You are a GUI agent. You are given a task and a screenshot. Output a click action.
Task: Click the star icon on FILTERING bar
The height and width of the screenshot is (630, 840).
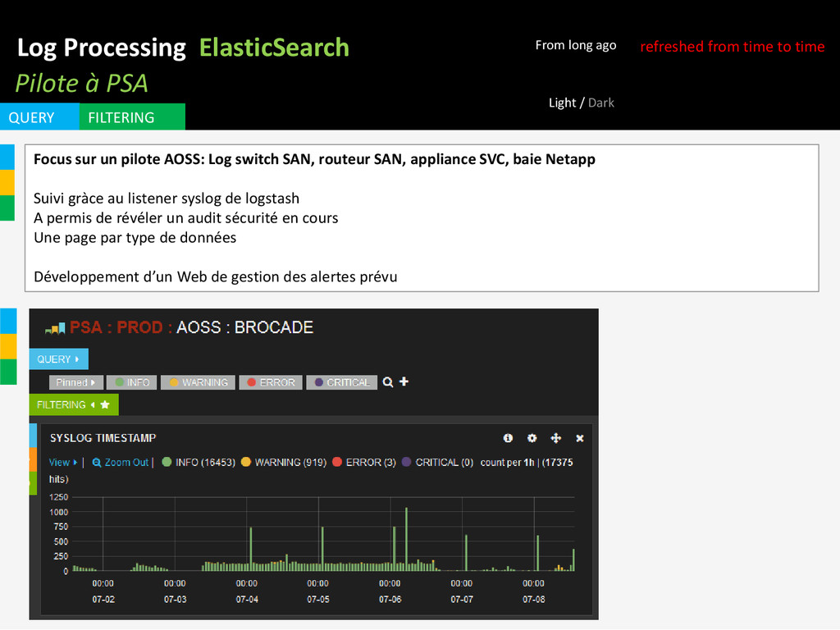click(105, 405)
